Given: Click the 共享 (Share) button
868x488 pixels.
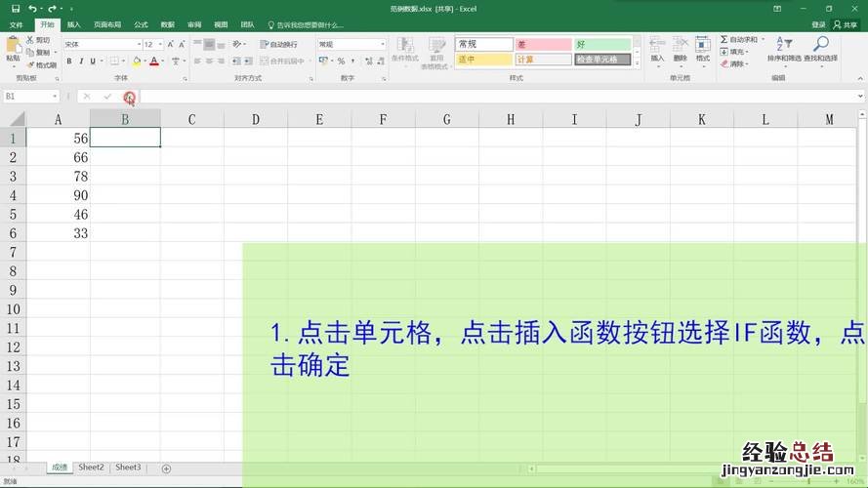Looking at the screenshot, I should point(845,24).
